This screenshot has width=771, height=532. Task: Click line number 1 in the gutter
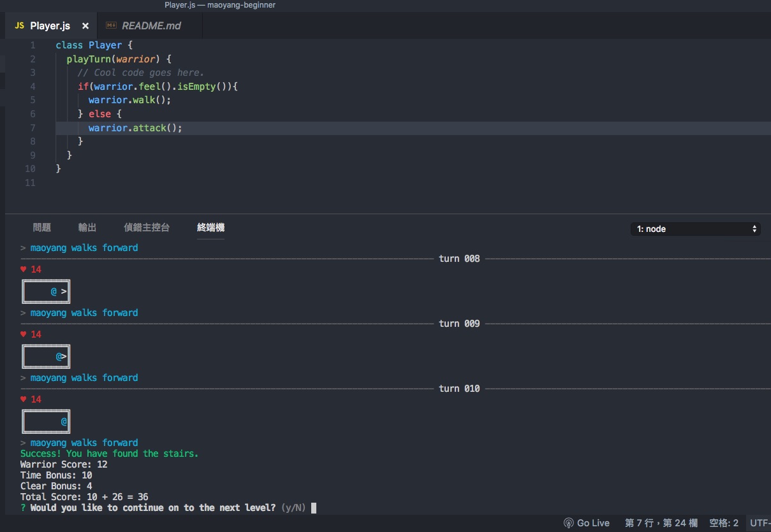click(x=33, y=45)
